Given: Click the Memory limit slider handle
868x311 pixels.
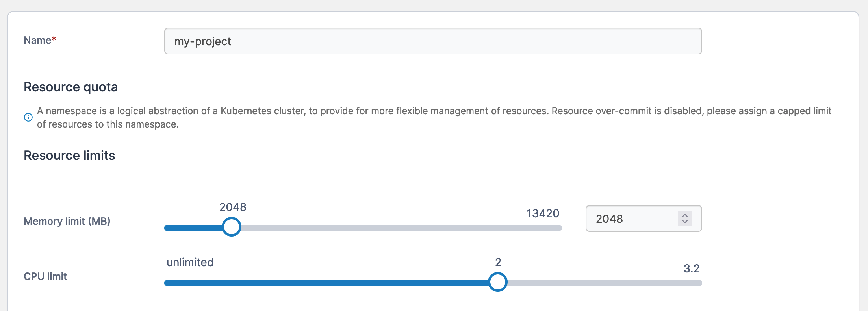Looking at the screenshot, I should pyautogui.click(x=232, y=227).
